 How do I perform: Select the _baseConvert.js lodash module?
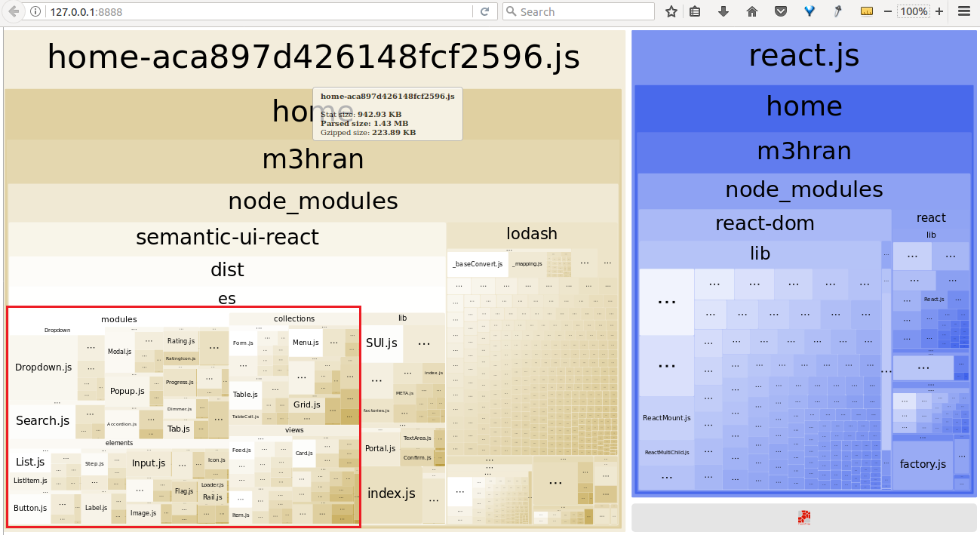(x=478, y=264)
